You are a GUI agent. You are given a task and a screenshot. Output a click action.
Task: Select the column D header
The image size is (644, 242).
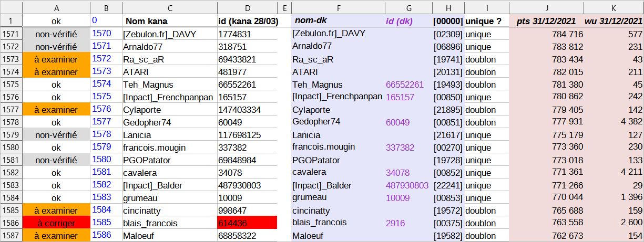[x=247, y=8]
